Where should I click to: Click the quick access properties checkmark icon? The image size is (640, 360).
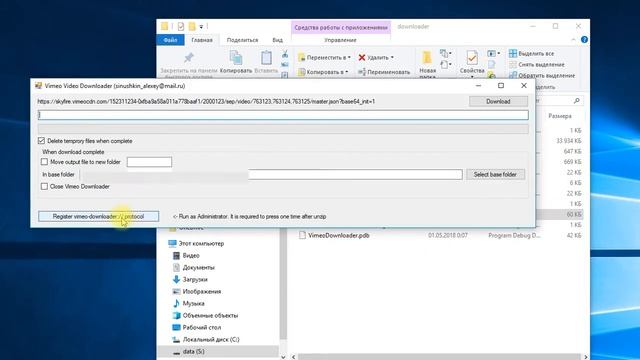coord(180,27)
